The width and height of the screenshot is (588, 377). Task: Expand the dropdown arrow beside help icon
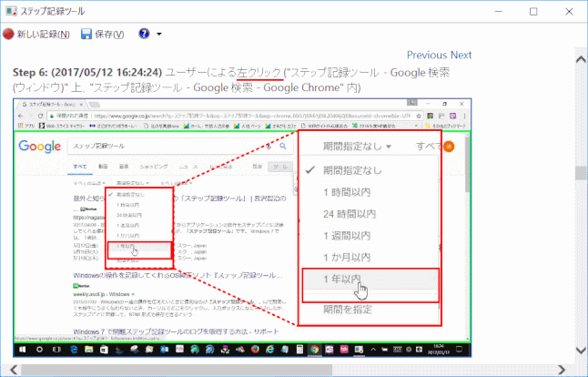[159, 34]
